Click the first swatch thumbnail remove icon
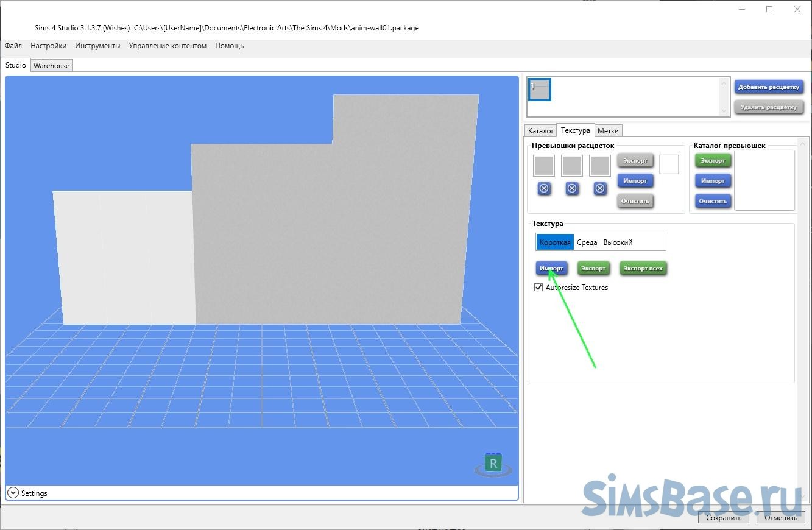 [544, 189]
